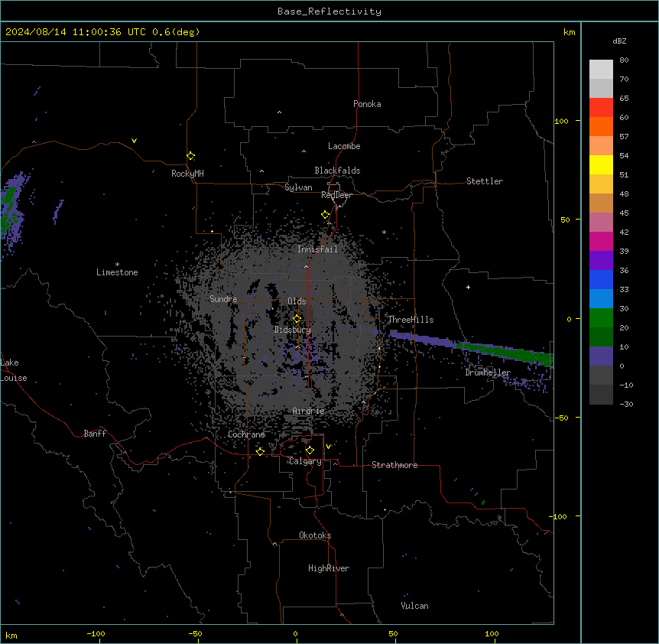Click asterisk marker above Limestone label
Viewport: 659px width, 644px height.
coord(117,265)
